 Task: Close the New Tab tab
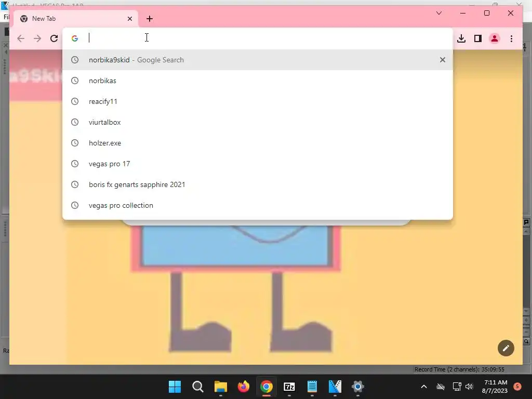tap(129, 19)
